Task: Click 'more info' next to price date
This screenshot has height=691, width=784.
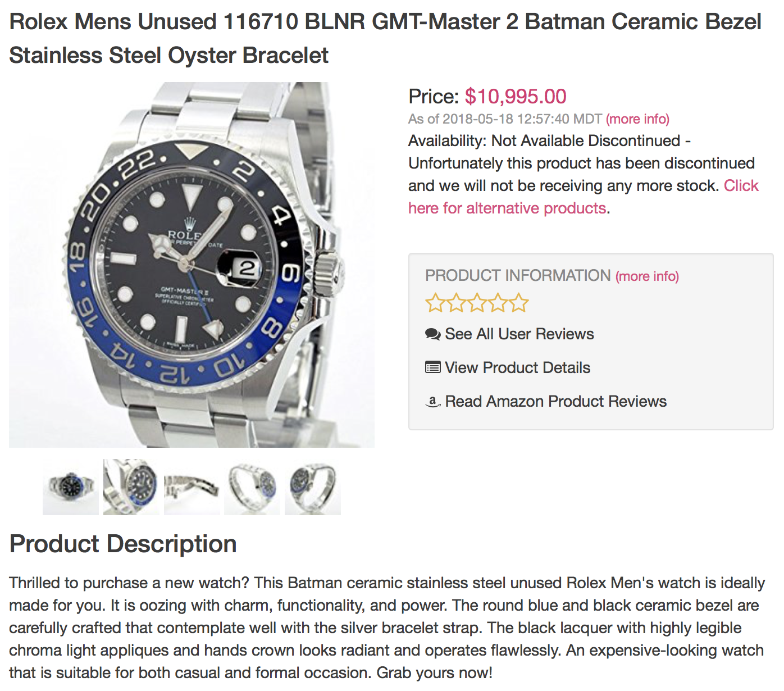Action: click(x=637, y=119)
